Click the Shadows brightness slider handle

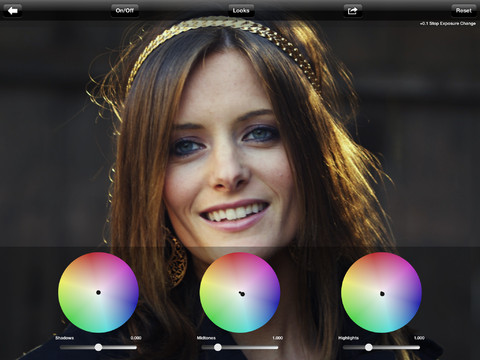pos(98,347)
